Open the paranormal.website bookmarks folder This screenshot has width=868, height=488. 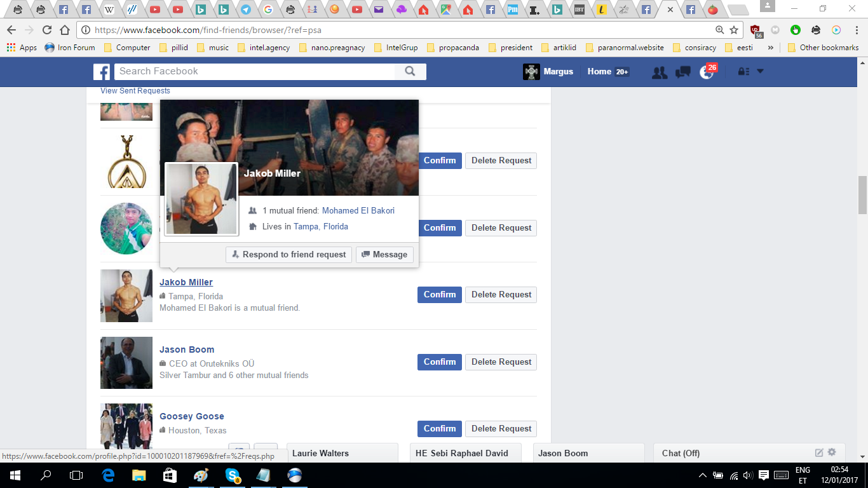(625, 48)
